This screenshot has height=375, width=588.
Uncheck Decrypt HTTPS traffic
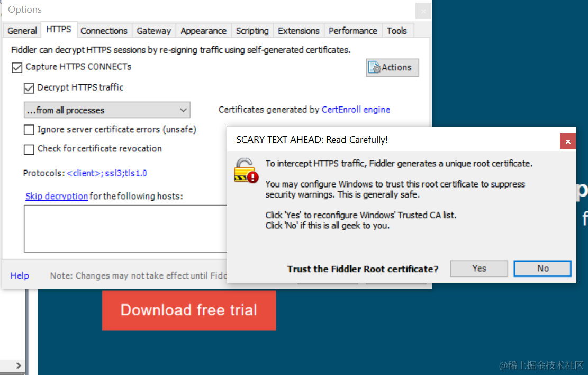pos(29,88)
